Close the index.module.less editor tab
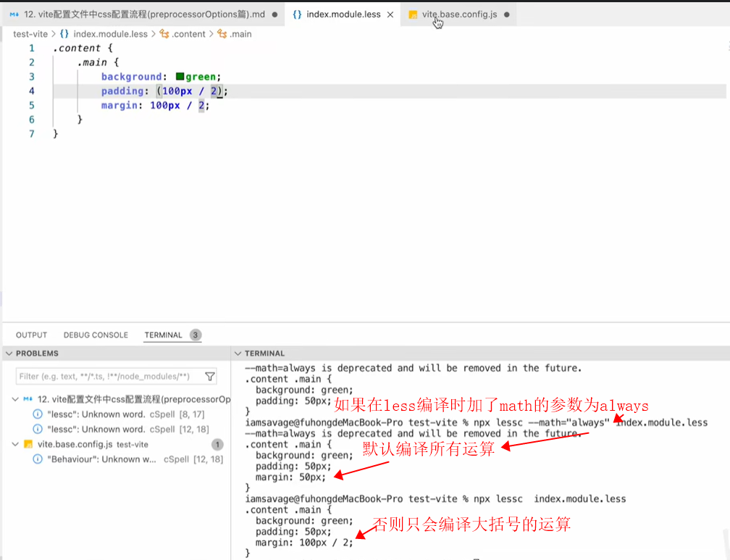Screen dimensions: 730x560 pyautogui.click(x=390, y=14)
